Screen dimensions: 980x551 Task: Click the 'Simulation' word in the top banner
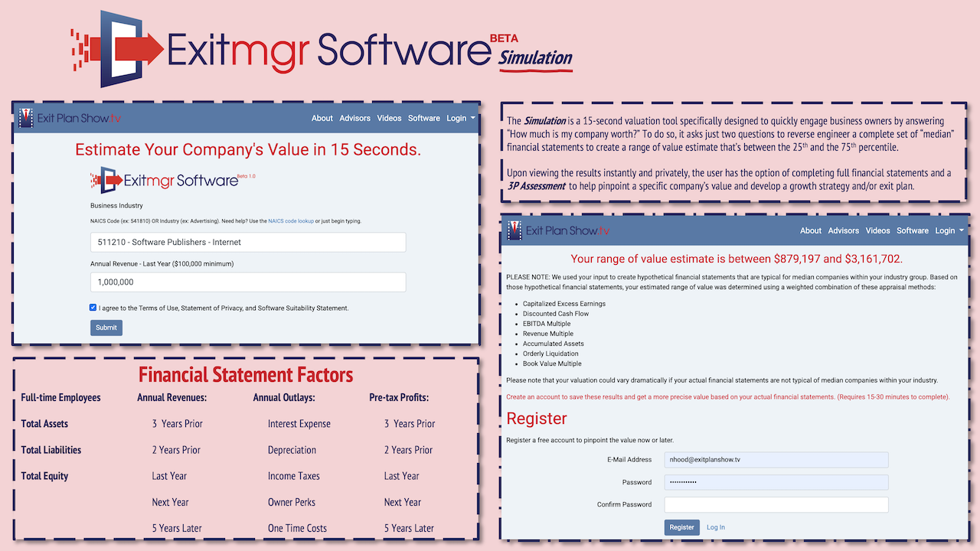pyautogui.click(x=536, y=58)
